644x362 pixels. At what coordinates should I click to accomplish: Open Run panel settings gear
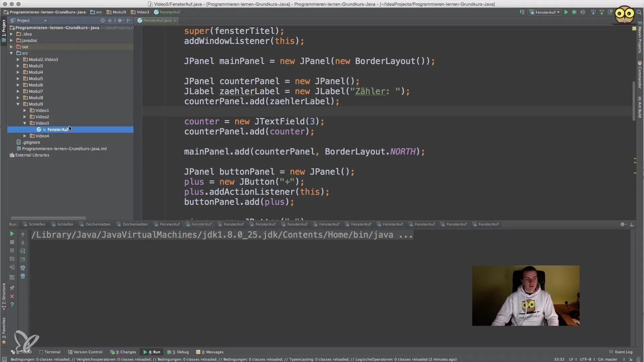click(623, 224)
